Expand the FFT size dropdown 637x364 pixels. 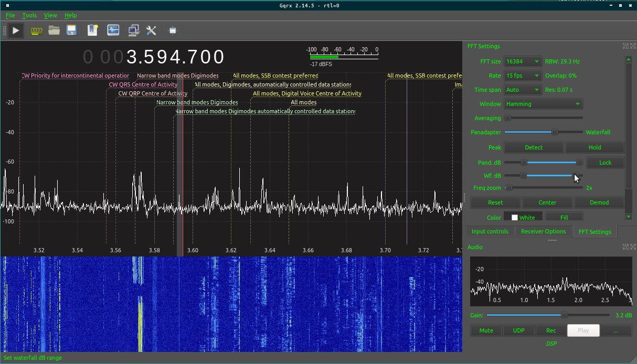pyautogui.click(x=523, y=61)
